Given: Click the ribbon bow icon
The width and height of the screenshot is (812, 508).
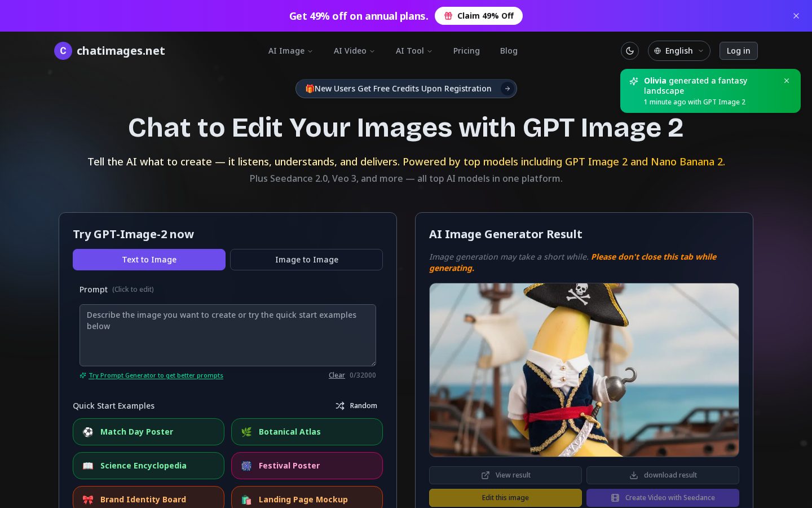Looking at the screenshot, I should 88,500.
